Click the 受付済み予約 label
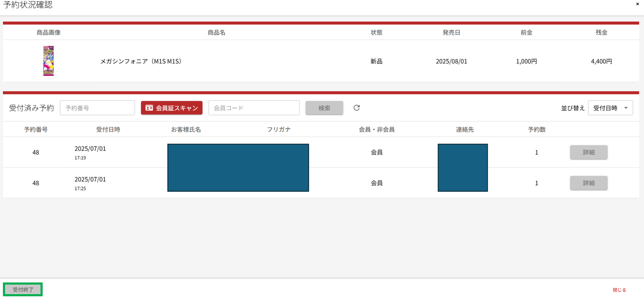Viewport: 644px width, 300px height. click(x=31, y=108)
